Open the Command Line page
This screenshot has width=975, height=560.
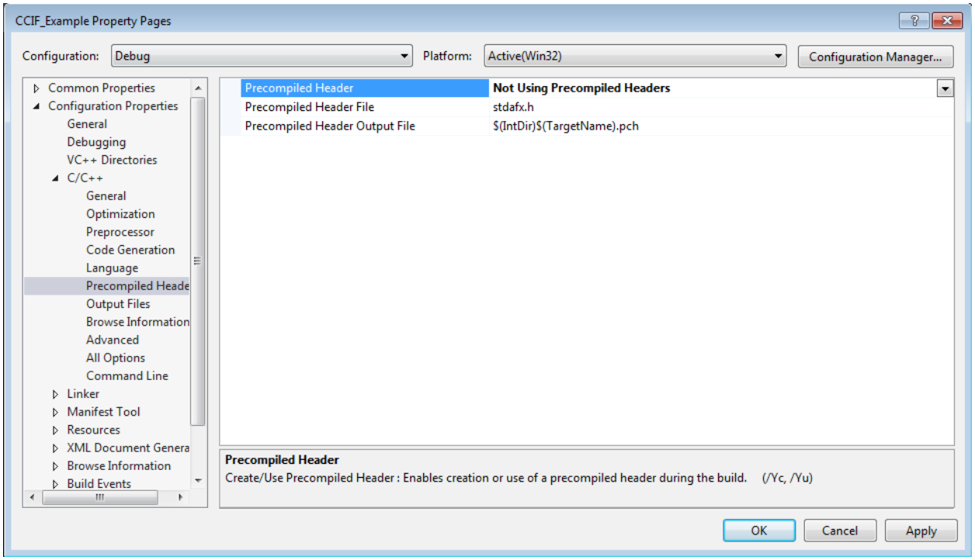coord(127,375)
